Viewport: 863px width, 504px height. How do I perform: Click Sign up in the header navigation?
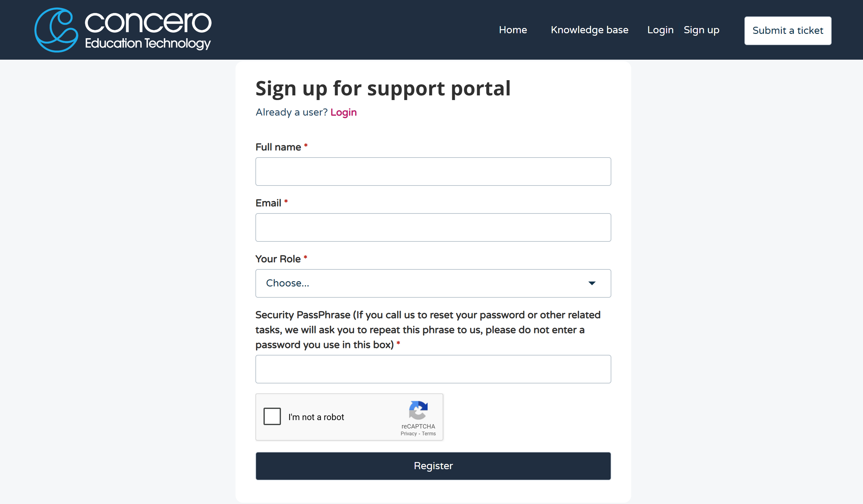[701, 30]
